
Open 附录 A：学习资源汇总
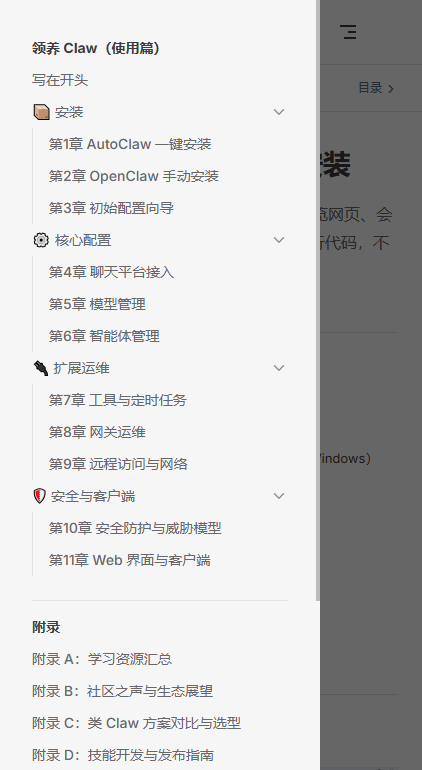pyautogui.click(x=102, y=659)
